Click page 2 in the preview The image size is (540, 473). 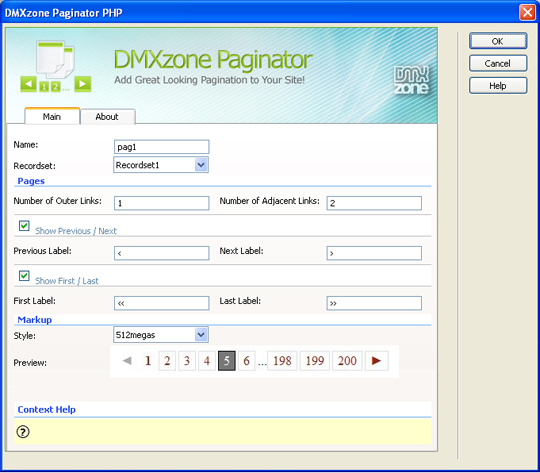tap(167, 361)
